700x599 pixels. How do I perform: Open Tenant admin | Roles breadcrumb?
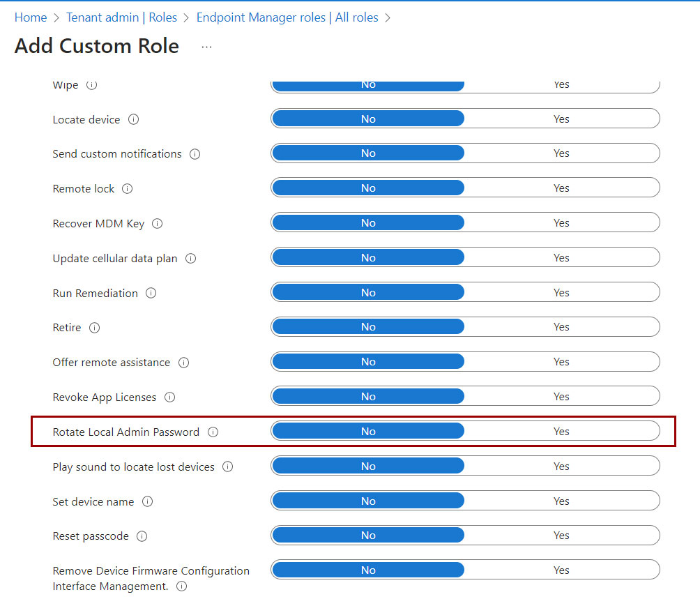point(121,17)
